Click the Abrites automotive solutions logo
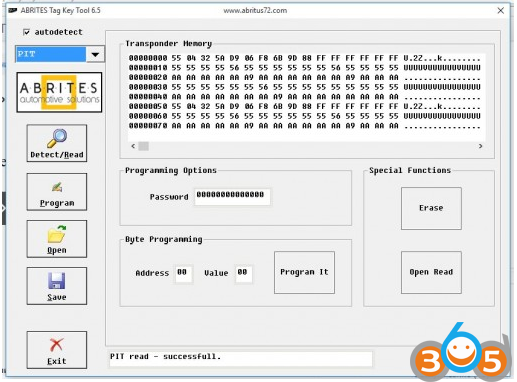Screen dimensions: 517x382 pos(59,92)
